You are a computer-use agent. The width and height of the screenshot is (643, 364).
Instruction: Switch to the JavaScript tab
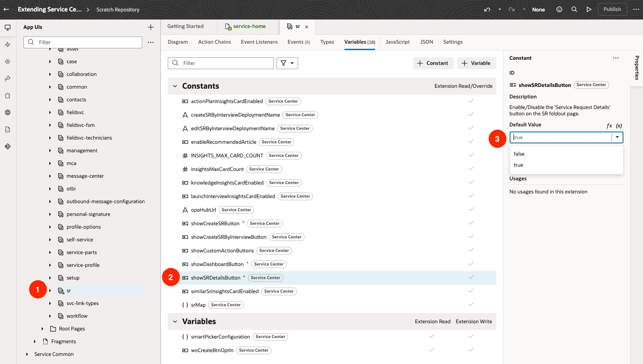[x=398, y=42]
